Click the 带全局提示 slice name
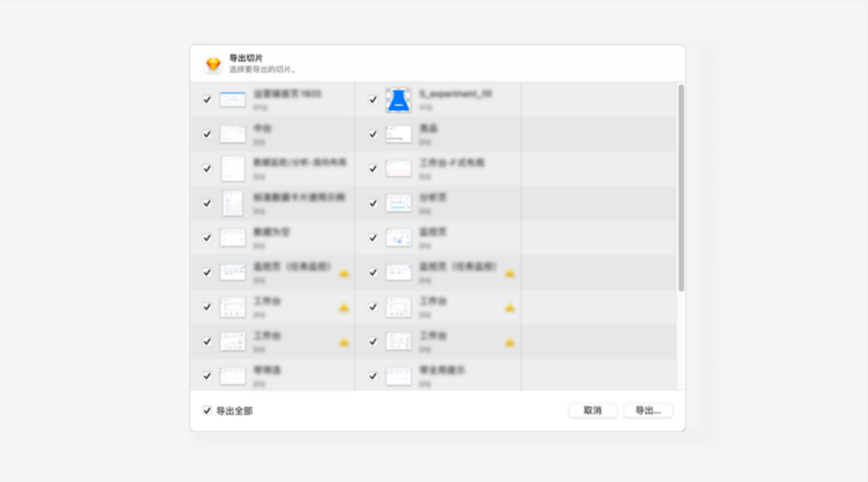 pyautogui.click(x=442, y=370)
